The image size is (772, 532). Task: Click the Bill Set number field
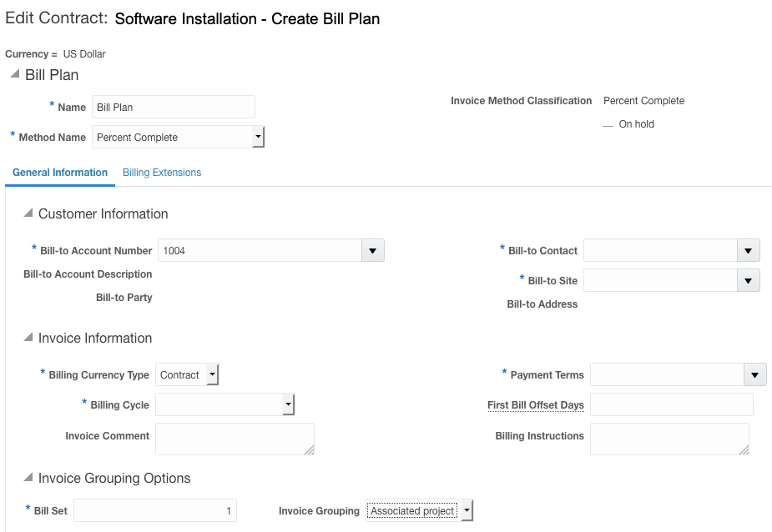(x=155, y=511)
